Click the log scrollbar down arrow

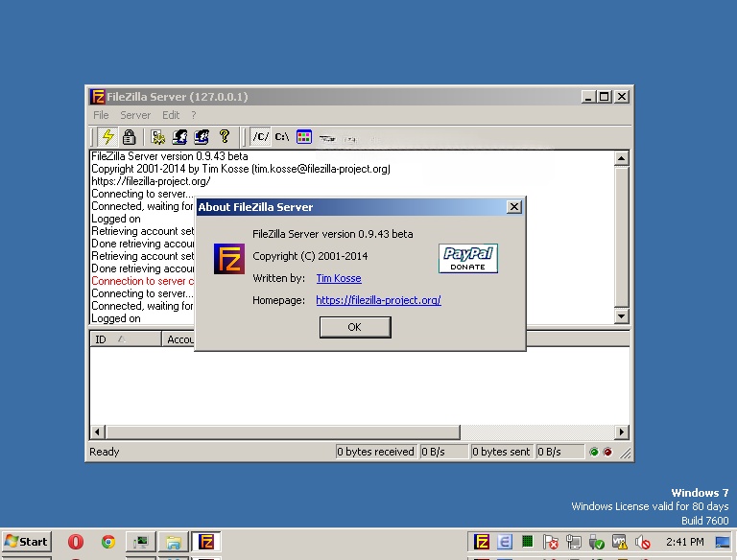pyautogui.click(x=622, y=316)
